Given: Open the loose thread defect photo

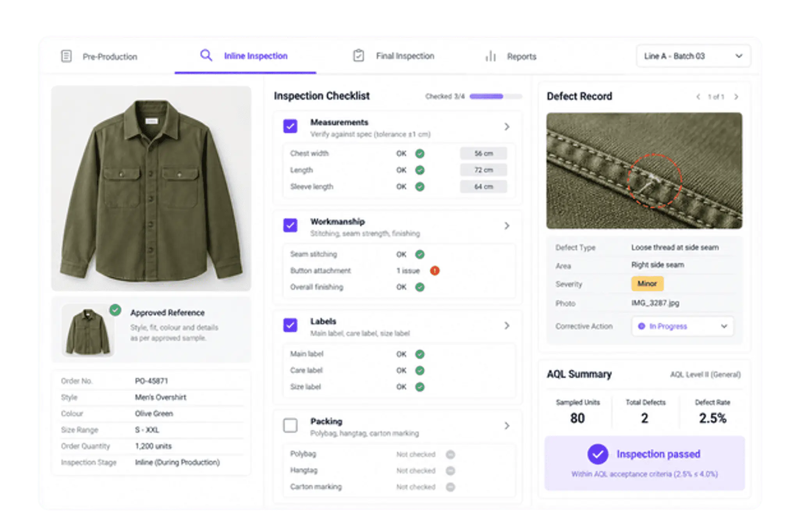Looking at the screenshot, I should pos(644,171).
